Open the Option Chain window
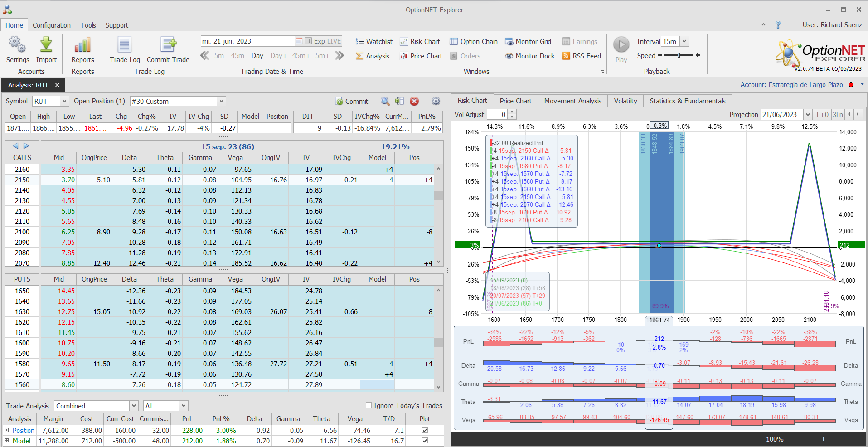This screenshot has height=447, width=868. pos(474,42)
